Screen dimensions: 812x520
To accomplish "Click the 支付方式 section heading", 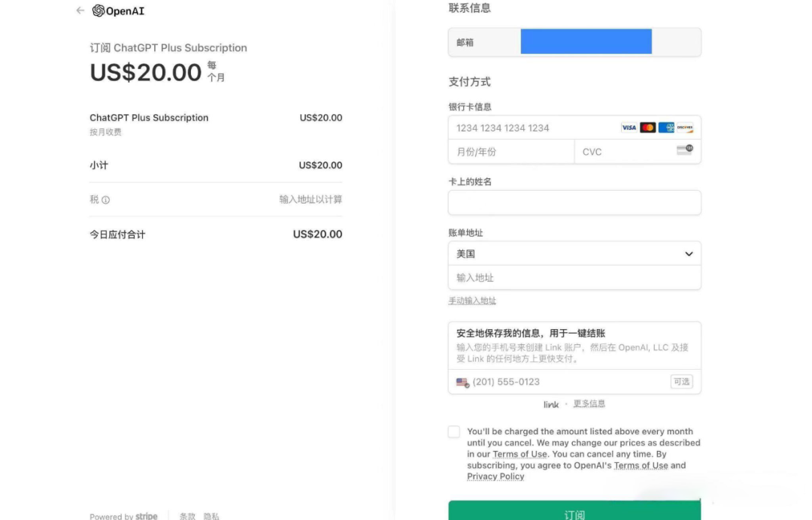I will 470,82.
